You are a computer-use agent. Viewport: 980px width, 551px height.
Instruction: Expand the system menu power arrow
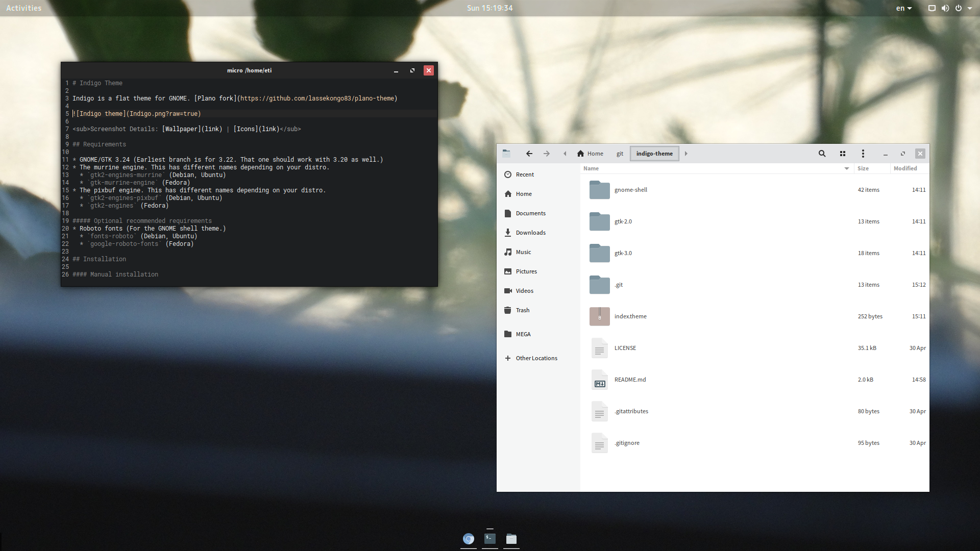[x=970, y=8]
